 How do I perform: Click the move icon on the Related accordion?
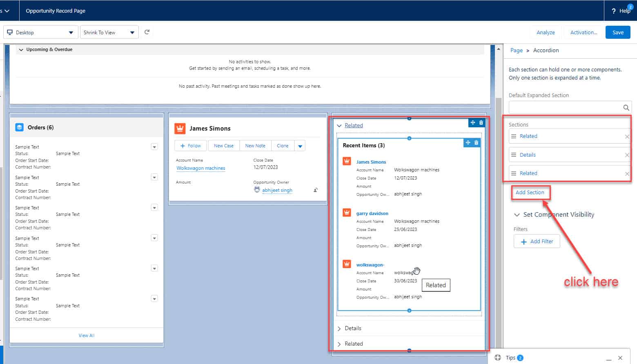click(x=472, y=122)
